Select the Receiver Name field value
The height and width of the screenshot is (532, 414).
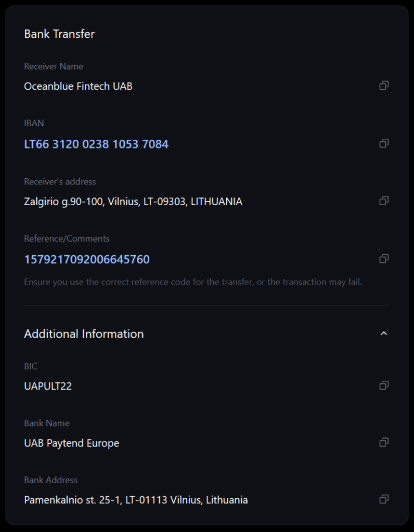point(78,86)
